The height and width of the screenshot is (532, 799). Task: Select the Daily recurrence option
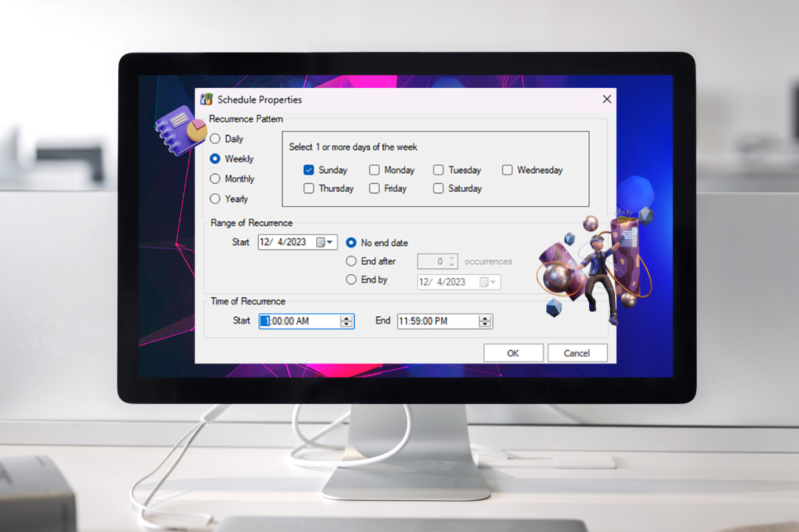click(215, 139)
